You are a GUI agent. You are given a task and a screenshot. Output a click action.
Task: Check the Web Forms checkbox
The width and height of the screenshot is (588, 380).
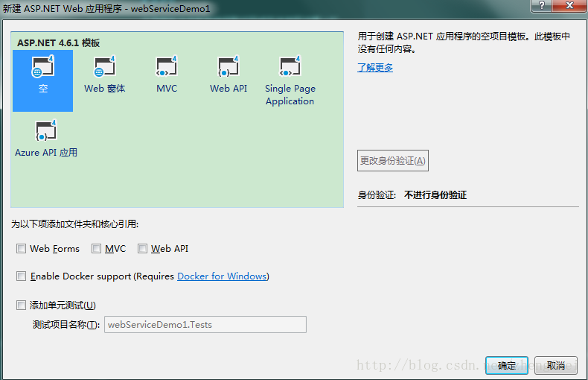[x=21, y=249]
